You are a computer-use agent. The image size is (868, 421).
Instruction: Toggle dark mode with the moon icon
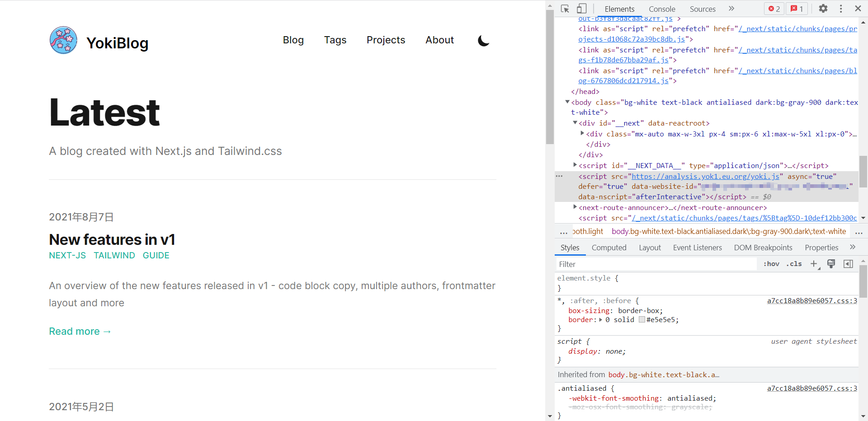(x=483, y=40)
